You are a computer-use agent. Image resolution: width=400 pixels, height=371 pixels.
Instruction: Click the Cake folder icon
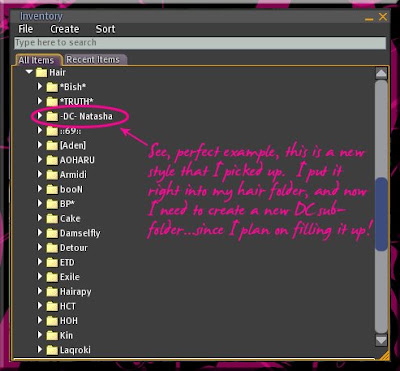coord(52,219)
